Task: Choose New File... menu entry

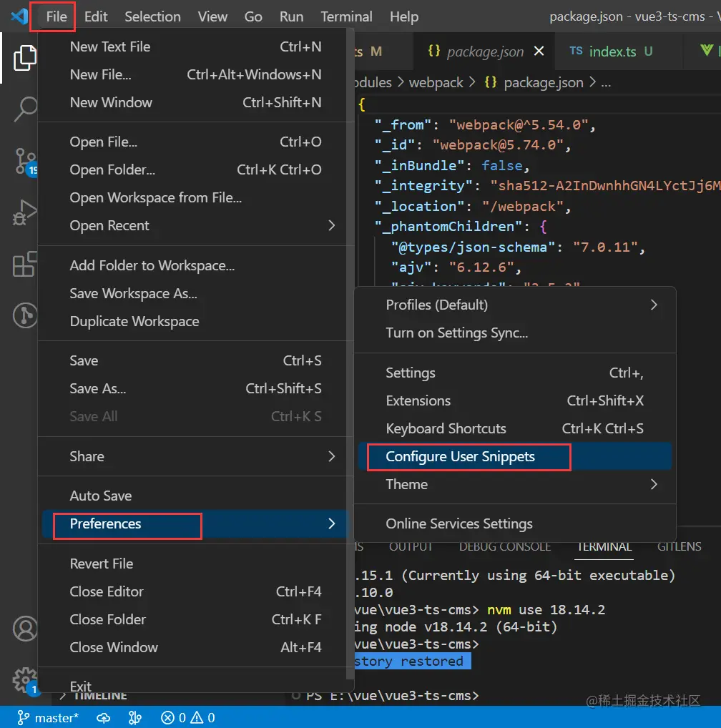Action: tap(195, 75)
